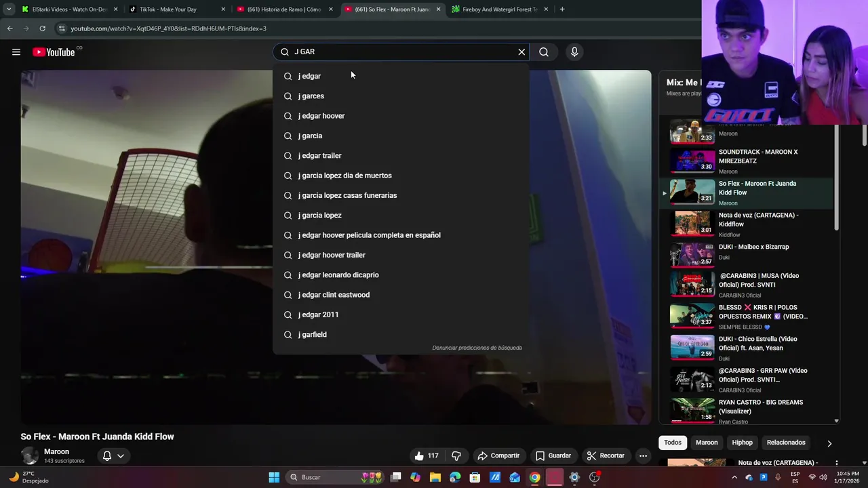The image size is (868, 488).
Task: Open more actions three-dot menu below video
Action: pyautogui.click(x=644, y=455)
